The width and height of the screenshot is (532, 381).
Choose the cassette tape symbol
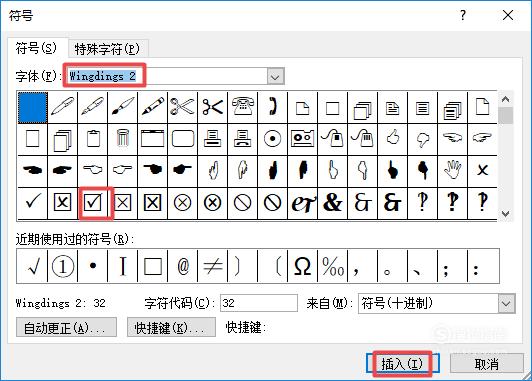pyautogui.click(x=302, y=138)
